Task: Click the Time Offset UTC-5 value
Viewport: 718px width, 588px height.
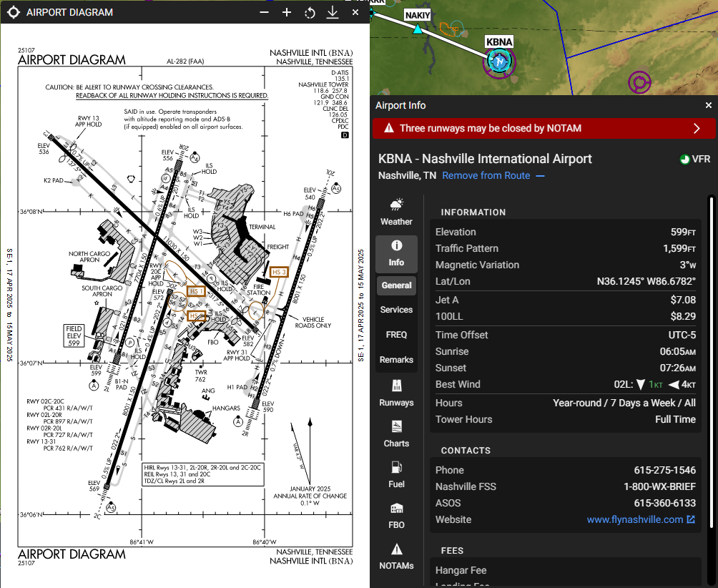Action: [x=682, y=335]
